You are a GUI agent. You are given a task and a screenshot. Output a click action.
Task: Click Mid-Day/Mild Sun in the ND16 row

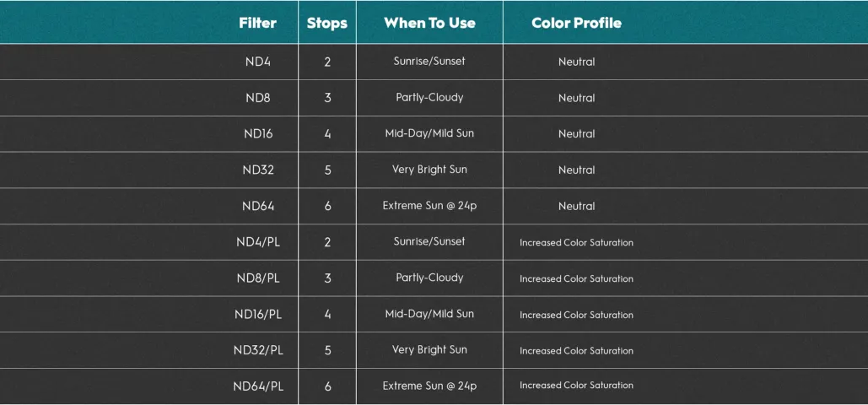tap(429, 133)
